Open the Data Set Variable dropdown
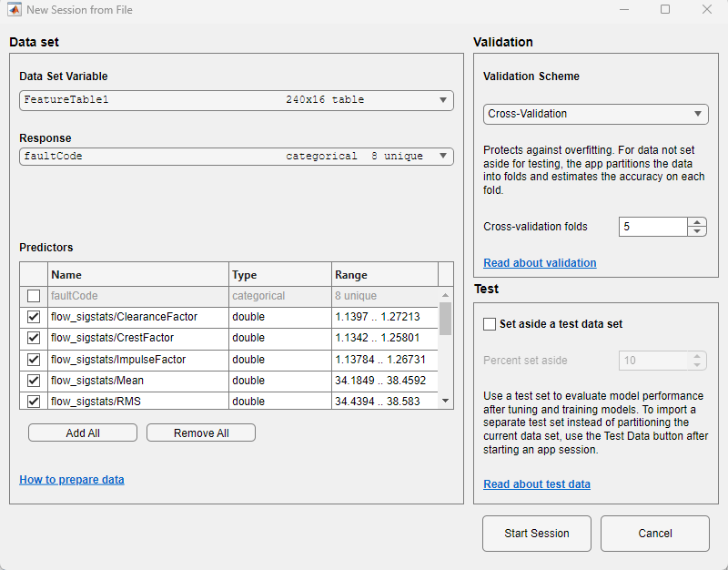Image resolution: width=728 pixels, height=570 pixels. click(x=237, y=100)
